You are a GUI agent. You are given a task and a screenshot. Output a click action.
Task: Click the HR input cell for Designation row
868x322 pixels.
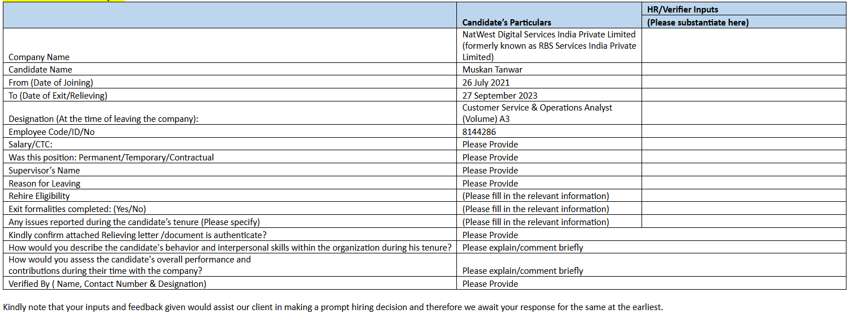[743, 113]
